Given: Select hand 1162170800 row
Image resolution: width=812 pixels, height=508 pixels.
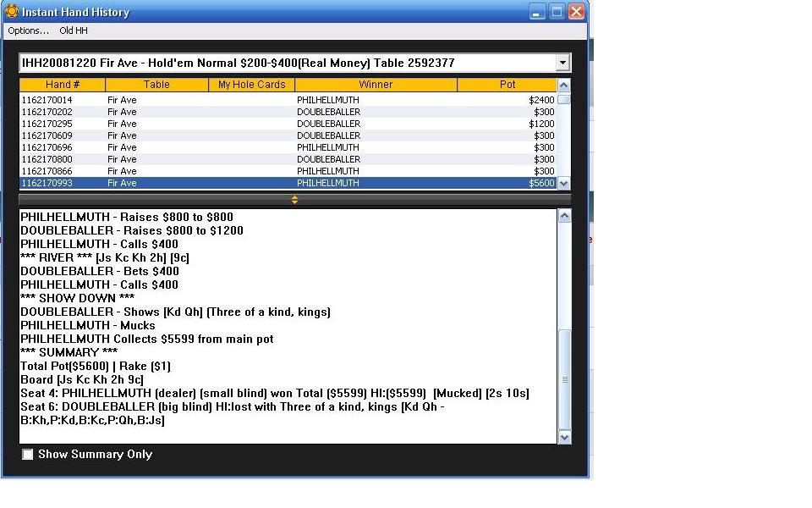Looking at the screenshot, I should (288, 160).
